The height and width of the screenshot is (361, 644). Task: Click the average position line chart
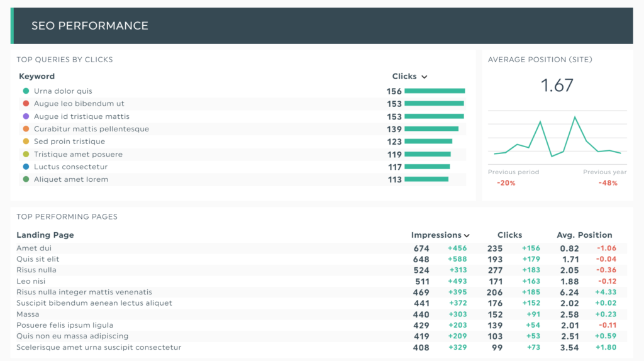(x=557, y=137)
